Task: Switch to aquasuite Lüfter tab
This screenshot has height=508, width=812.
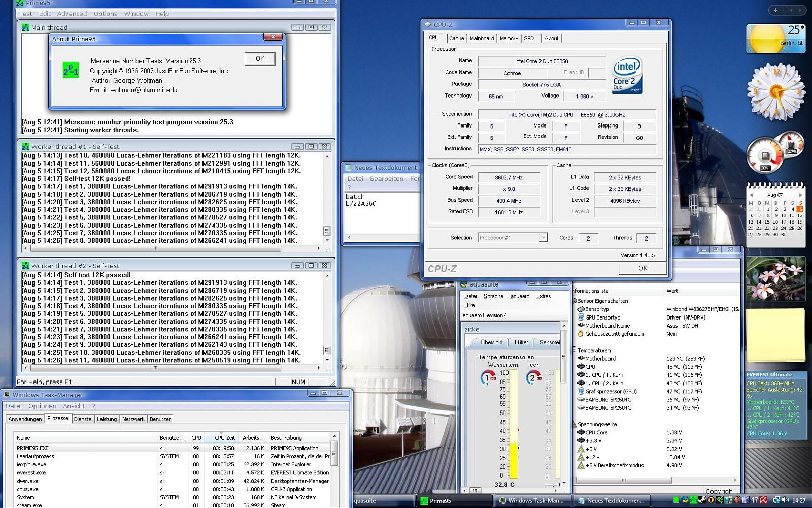Action: (x=521, y=342)
